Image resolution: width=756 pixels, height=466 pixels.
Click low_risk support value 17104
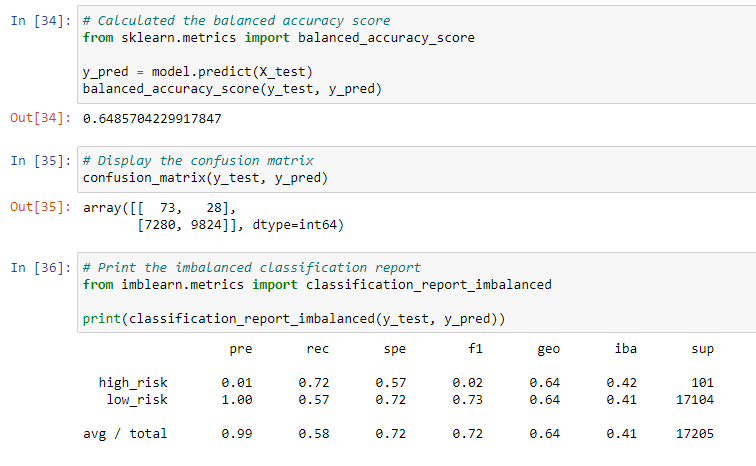pyautogui.click(x=695, y=400)
